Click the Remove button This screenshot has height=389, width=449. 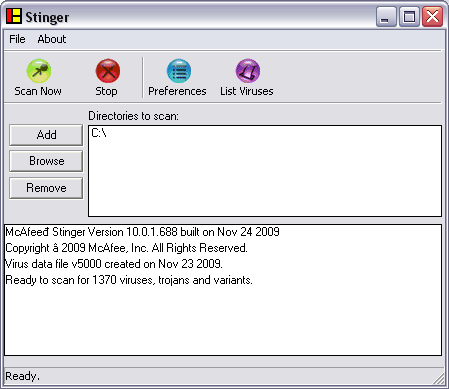(46, 188)
